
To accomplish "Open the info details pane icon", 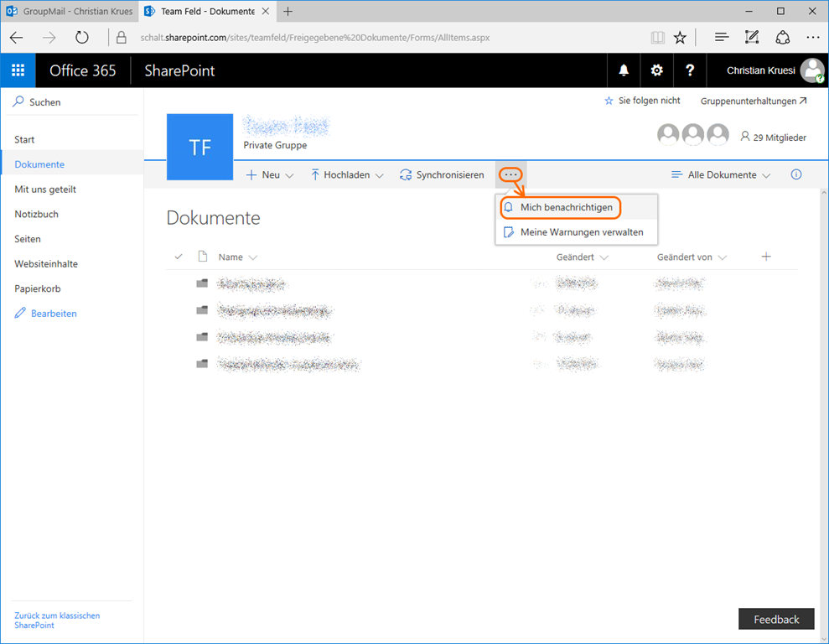I will pos(796,174).
